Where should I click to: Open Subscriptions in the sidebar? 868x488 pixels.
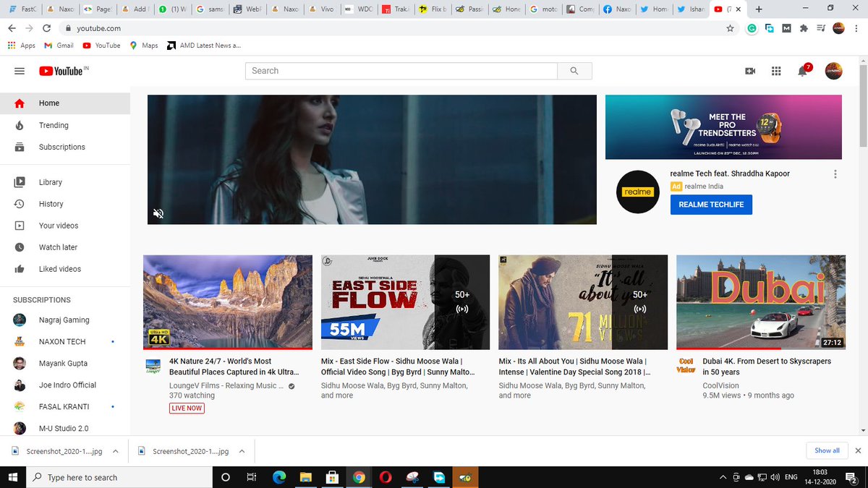65,147
